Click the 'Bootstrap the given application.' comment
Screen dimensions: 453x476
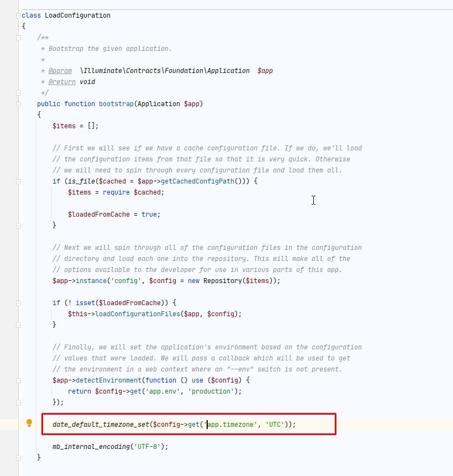click(110, 49)
